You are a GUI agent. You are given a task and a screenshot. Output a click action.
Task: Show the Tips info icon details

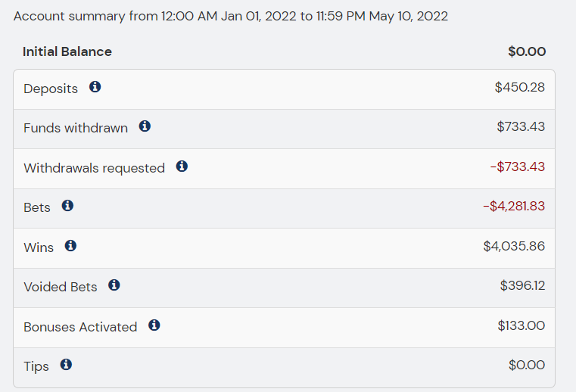(x=66, y=365)
